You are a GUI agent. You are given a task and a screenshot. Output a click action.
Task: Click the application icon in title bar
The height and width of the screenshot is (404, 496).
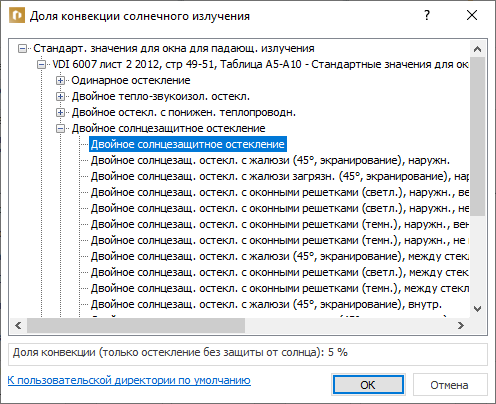17,16
